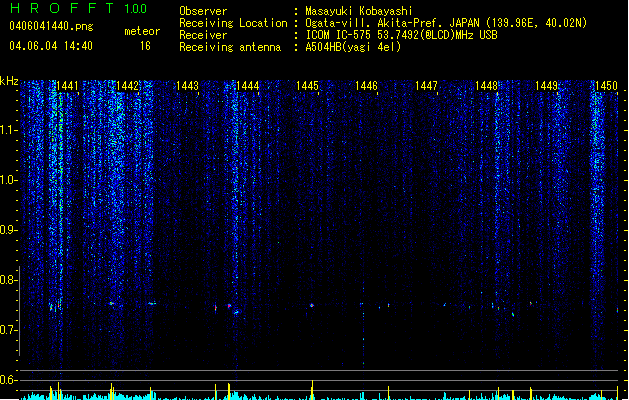Click the 1446 time marker
Viewport: 629px width, 400px height.
click(367, 86)
